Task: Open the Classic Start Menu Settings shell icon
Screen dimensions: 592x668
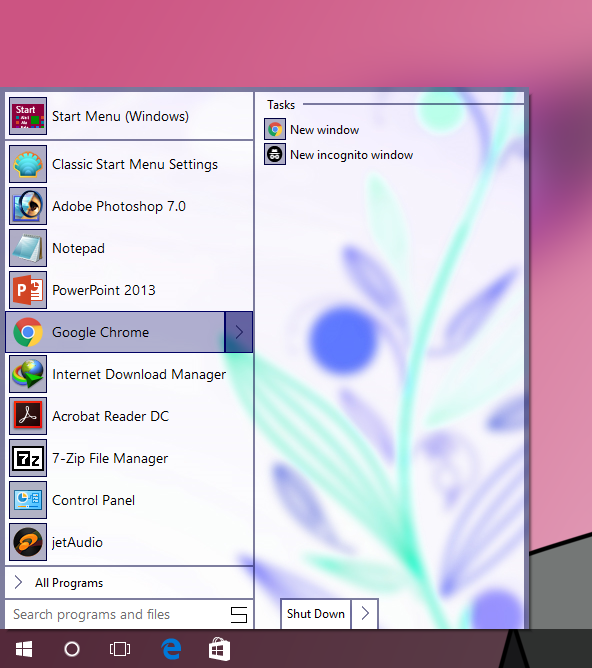Action: click(x=28, y=164)
